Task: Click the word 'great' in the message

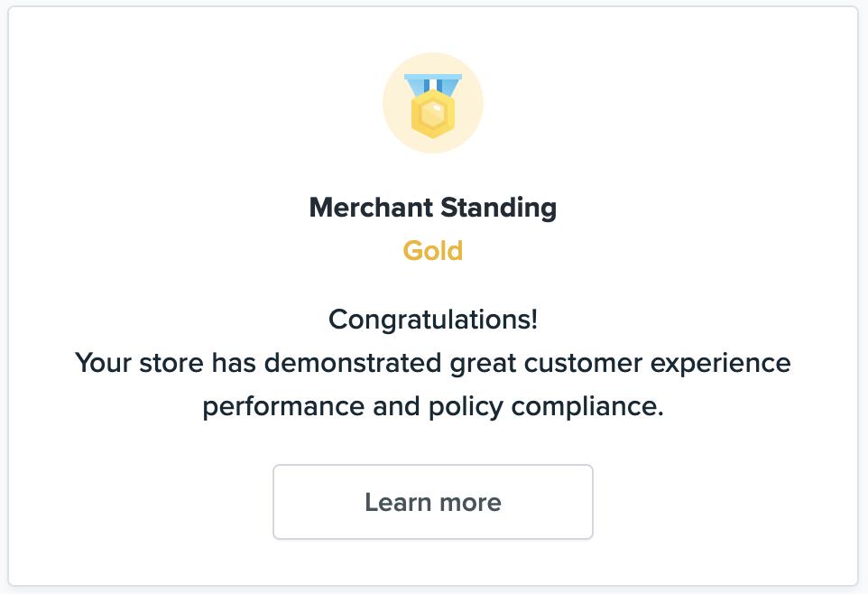Action: [x=485, y=363]
